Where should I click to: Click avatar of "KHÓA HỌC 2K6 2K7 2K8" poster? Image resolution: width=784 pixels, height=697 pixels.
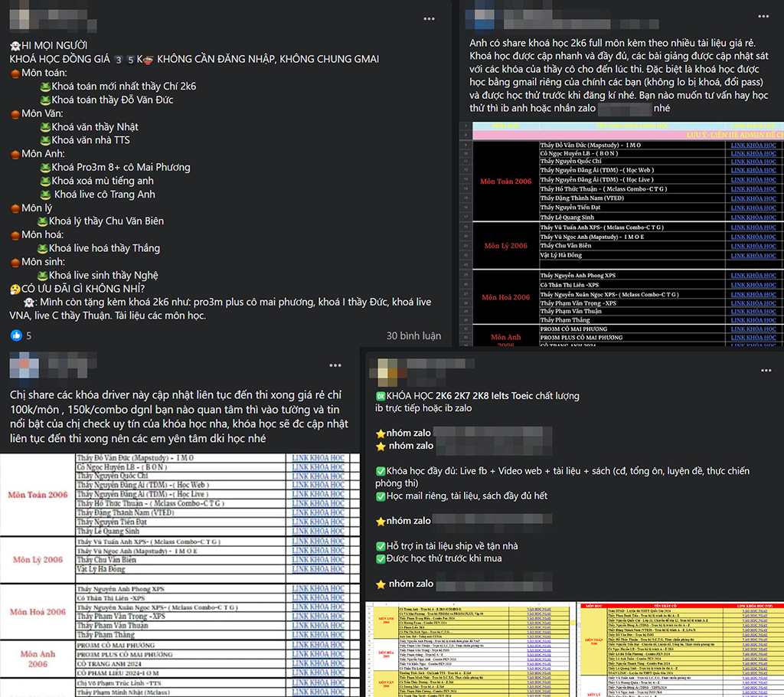(x=384, y=370)
